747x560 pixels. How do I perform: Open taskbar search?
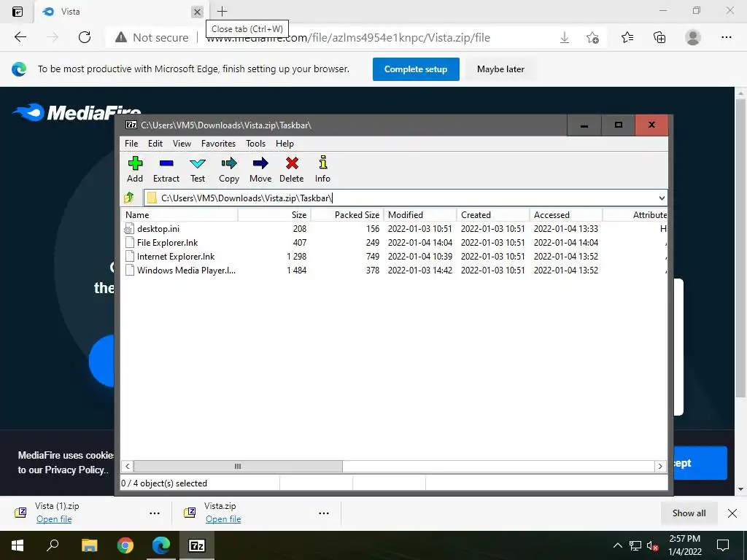53,545
